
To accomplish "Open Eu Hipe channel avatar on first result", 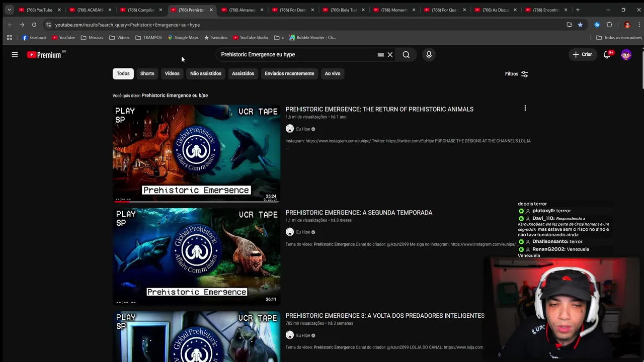I will point(290,129).
